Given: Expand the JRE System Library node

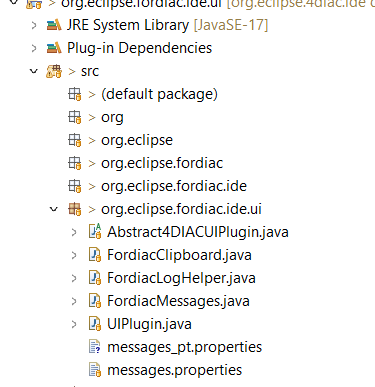Looking at the screenshot, I should 34,25.
